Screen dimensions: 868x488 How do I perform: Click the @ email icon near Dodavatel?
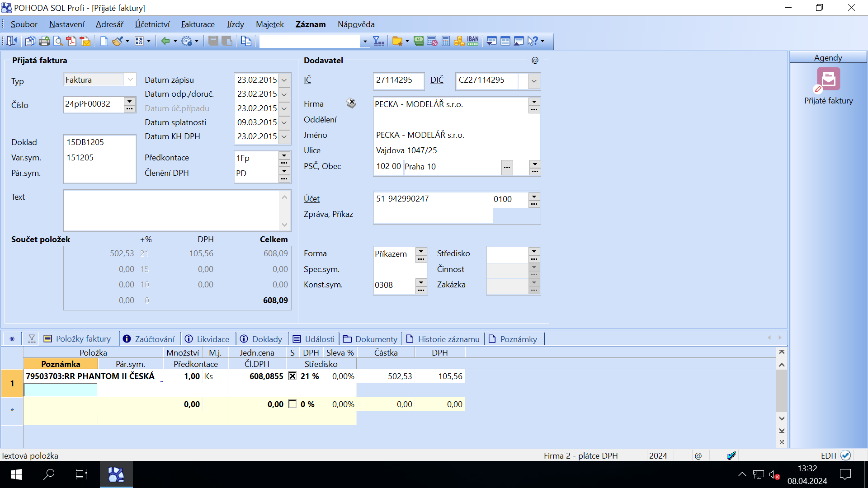[x=535, y=60]
